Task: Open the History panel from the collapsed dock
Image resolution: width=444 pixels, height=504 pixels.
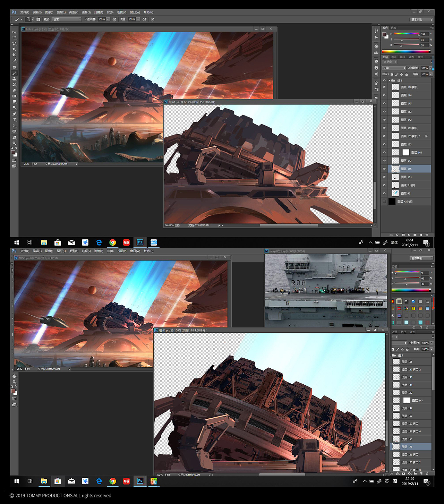Action: coord(376,31)
